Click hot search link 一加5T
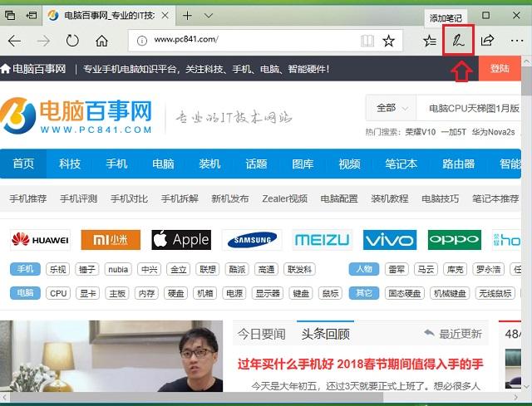The image size is (532, 406). coord(454,132)
